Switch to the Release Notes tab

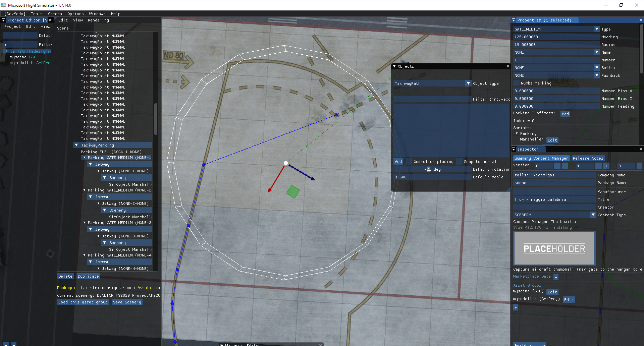588,158
